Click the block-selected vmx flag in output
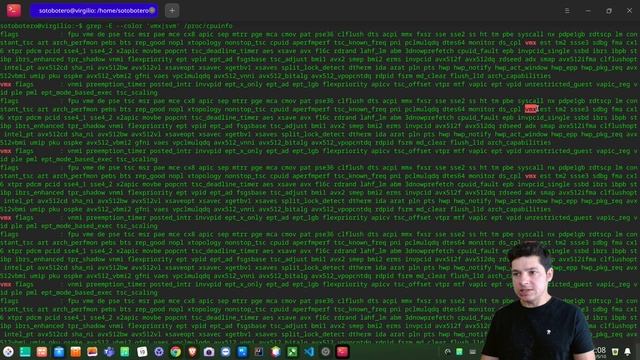The image size is (640, 360). 531,109
